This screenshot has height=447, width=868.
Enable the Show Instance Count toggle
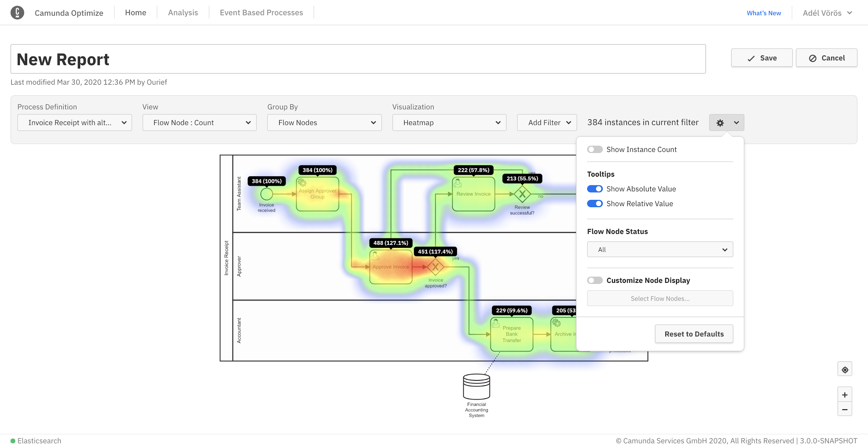click(595, 150)
